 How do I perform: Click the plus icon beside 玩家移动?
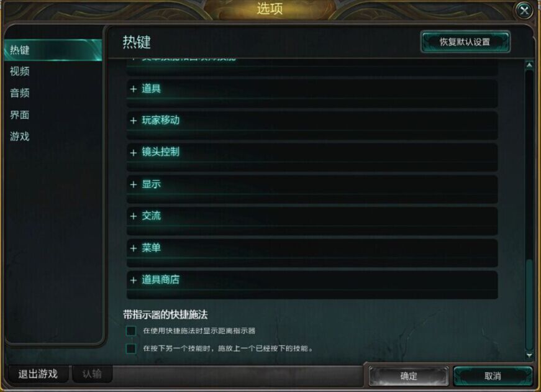pos(134,121)
